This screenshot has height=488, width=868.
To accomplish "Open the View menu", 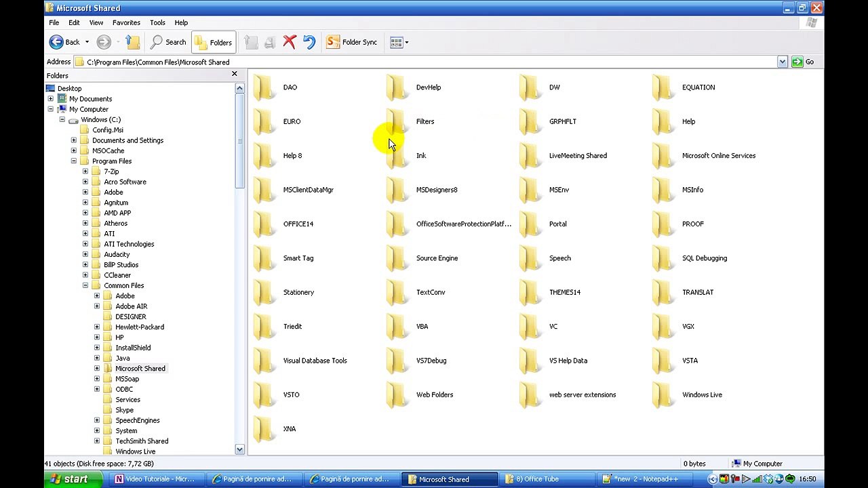I will point(96,22).
